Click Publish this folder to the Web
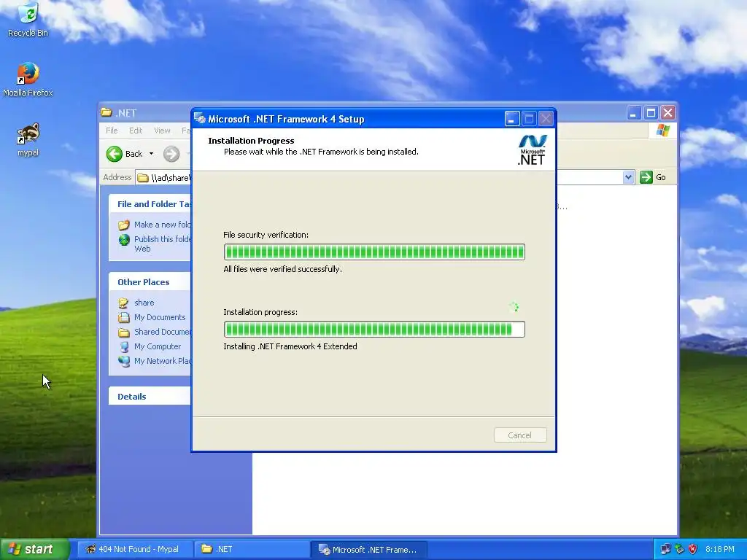 163,244
